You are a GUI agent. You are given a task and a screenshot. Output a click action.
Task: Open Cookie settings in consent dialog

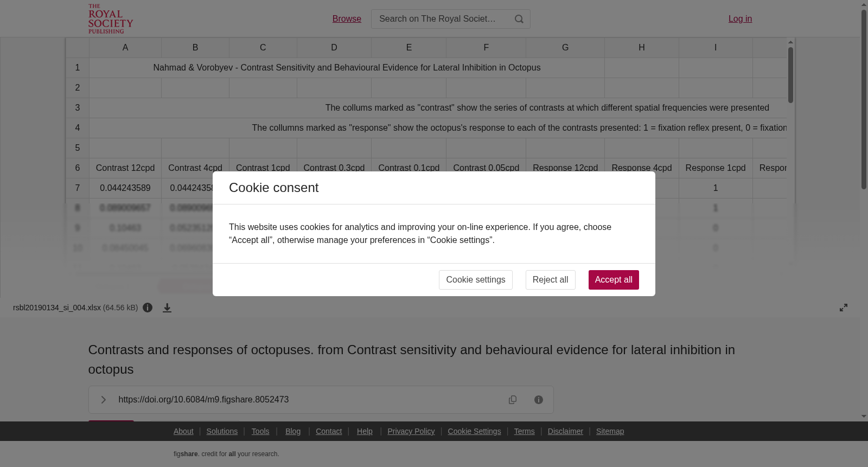pos(476,280)
